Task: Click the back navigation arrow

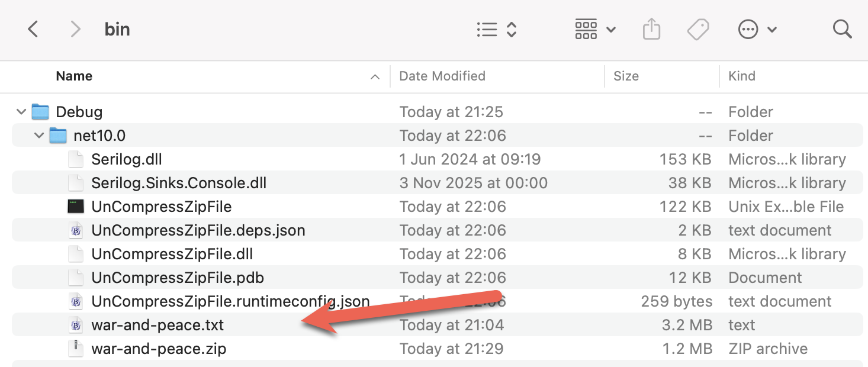Action: (x=33, y=28)
